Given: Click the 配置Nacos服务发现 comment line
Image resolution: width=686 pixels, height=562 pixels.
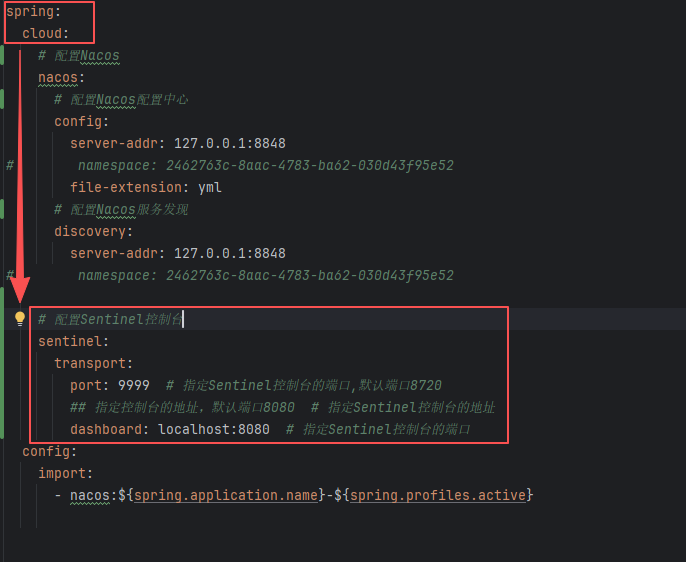Looking at the screenshot, I should coord(121,209).
